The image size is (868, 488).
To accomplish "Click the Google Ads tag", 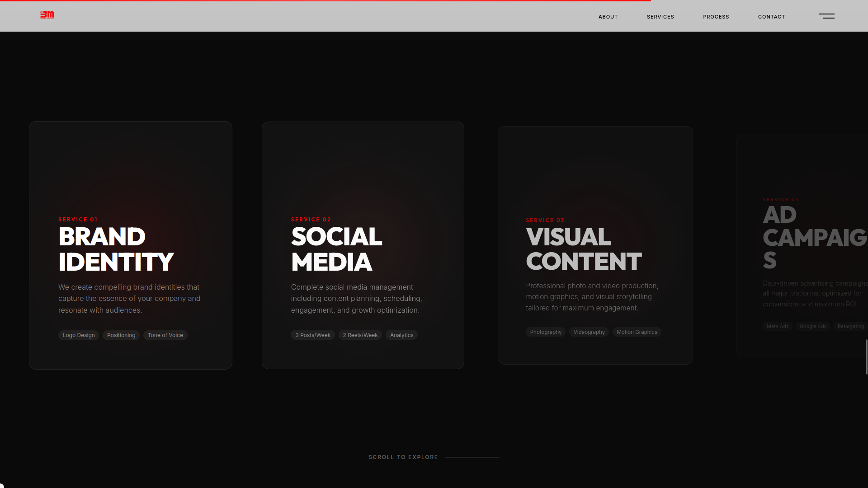I will 813,326.
